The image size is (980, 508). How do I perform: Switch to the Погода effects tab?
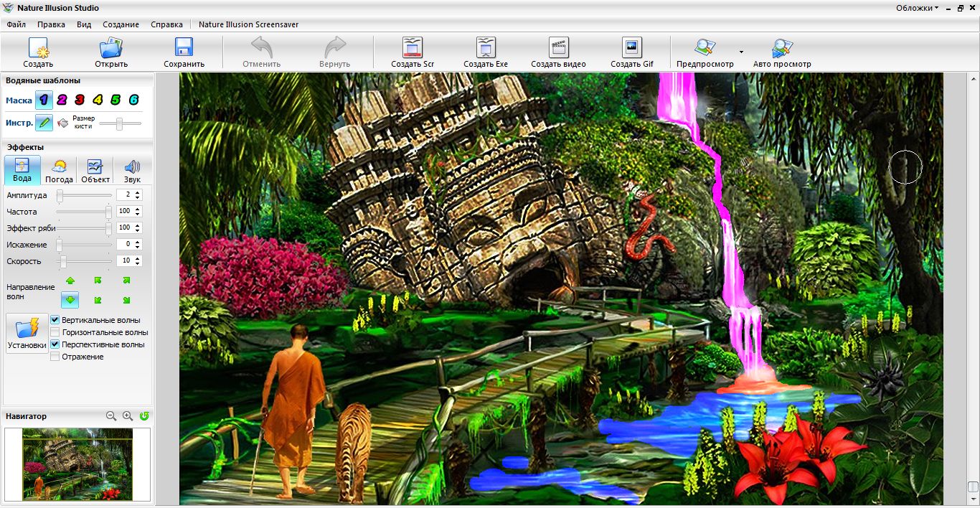(x=60, y=171)
